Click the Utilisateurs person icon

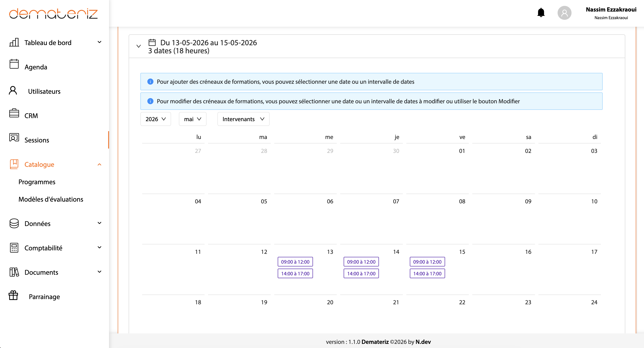13,90
